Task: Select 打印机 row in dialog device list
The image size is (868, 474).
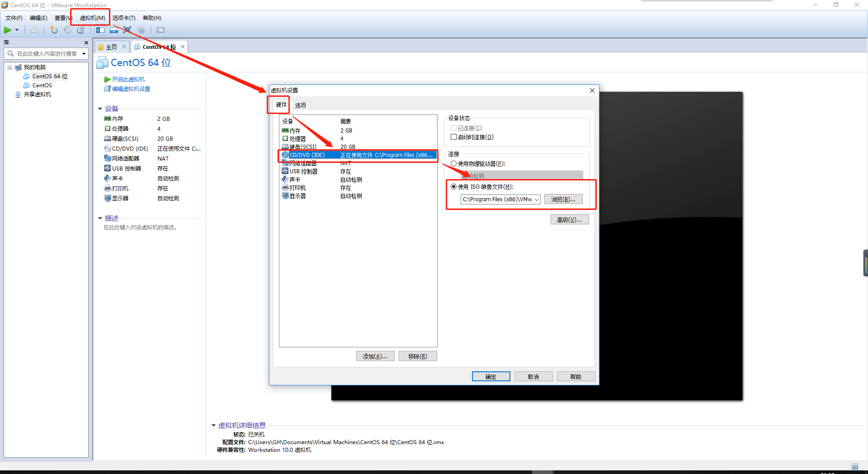Action: 358,188
